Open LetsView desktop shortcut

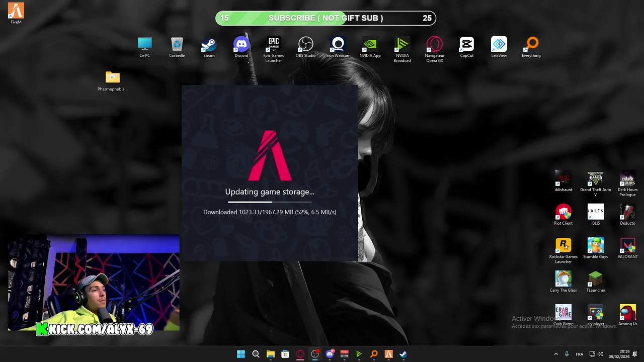pos(499,47)
